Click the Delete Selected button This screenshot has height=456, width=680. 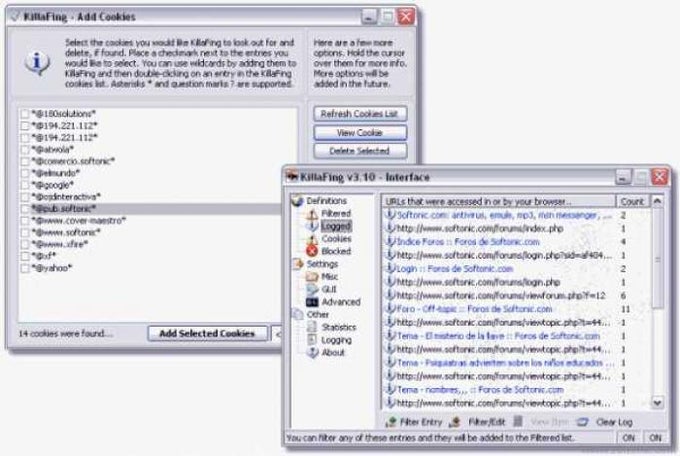[360, 151]
